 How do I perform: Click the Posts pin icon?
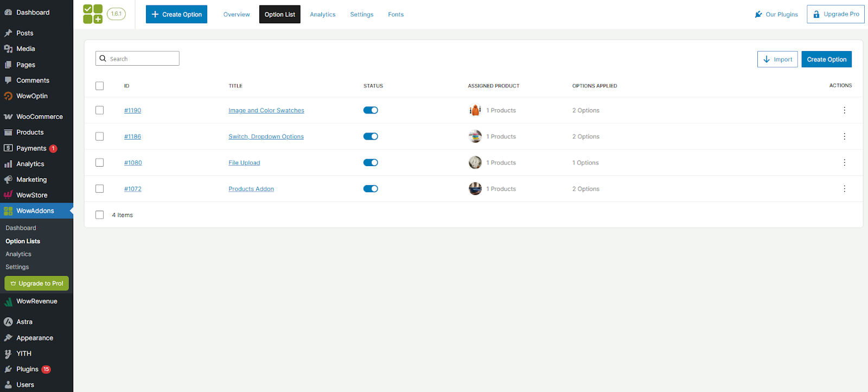(x=8, y=33)
